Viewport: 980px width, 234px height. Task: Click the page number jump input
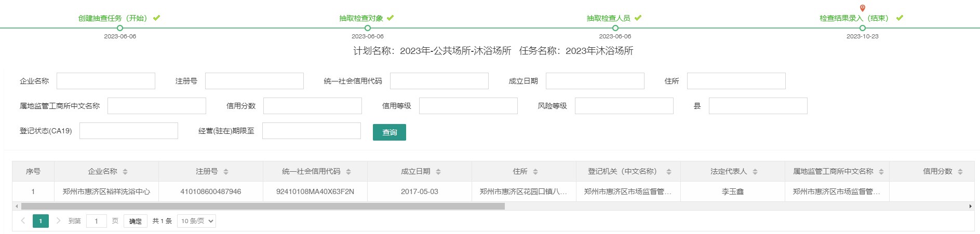96,221
